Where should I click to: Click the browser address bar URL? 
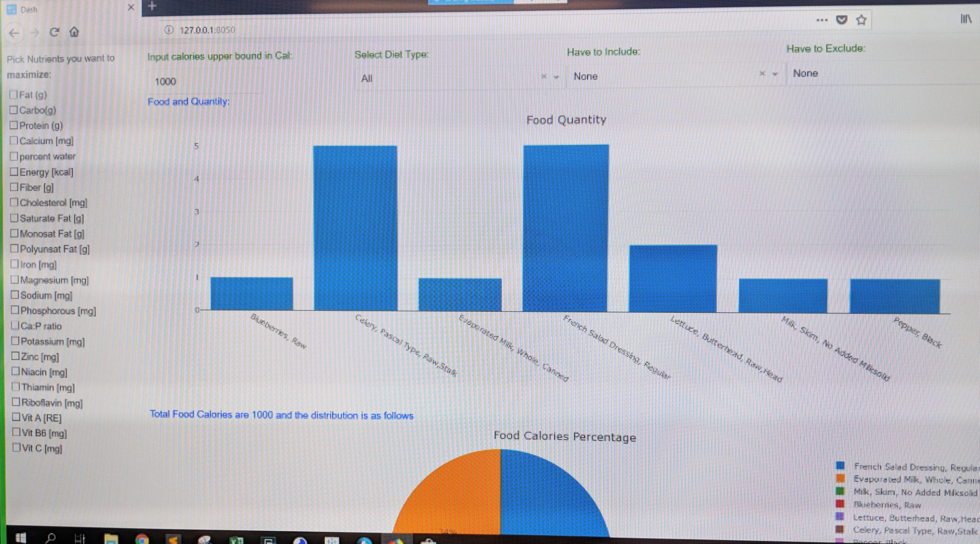point(207,30)
